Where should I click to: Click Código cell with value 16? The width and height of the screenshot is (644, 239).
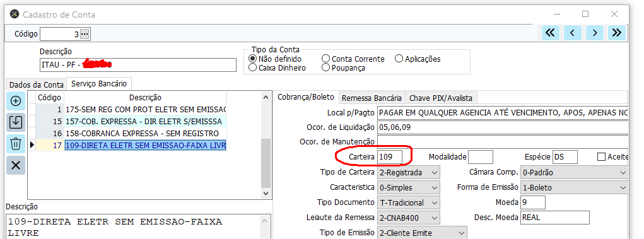[x=50, y=134]
